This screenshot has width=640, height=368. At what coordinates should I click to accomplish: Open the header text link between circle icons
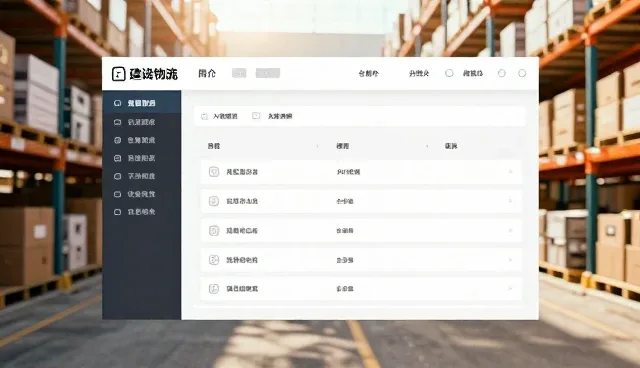473,73
